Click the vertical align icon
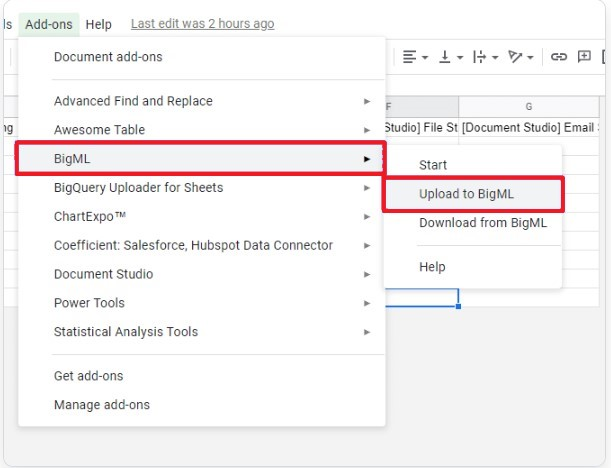The height and width of the screenshot is (468, 611). pyautogui.click(x=445, y=57)
